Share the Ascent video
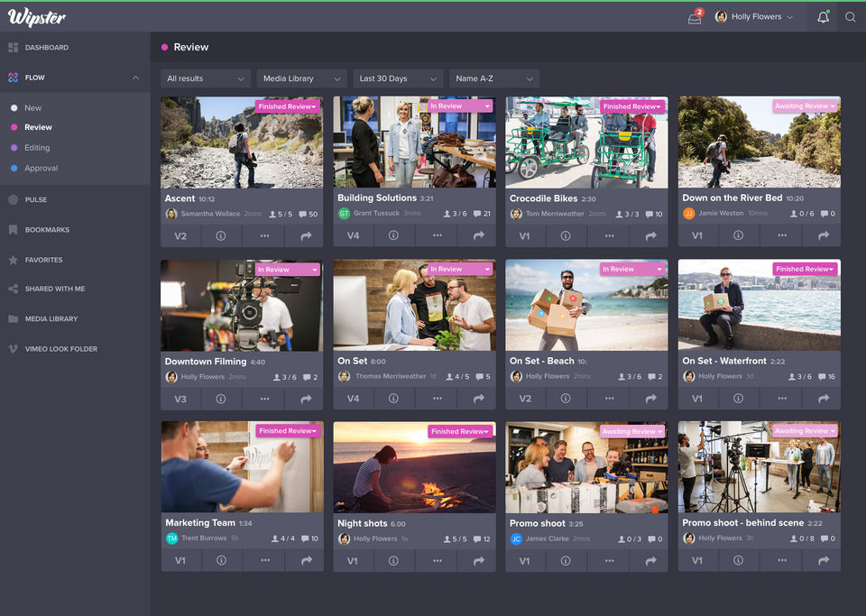This screenshot has height=616, width=866. coord(306,235)
